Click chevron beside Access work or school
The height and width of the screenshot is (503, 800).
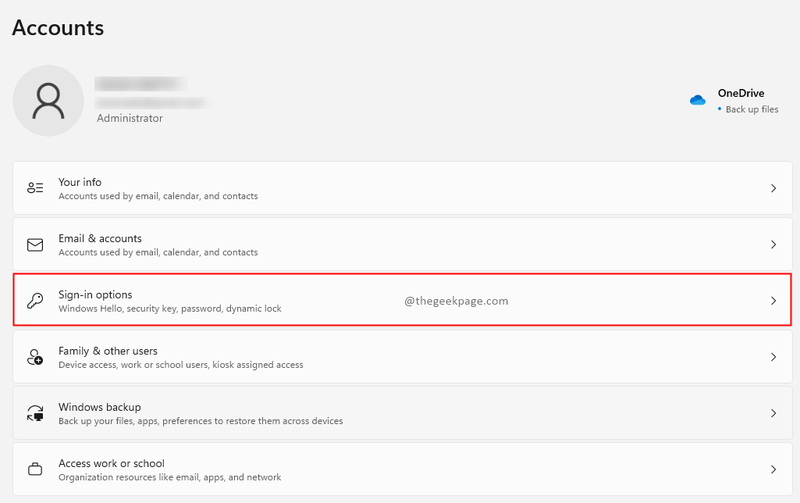click(773, 469)
